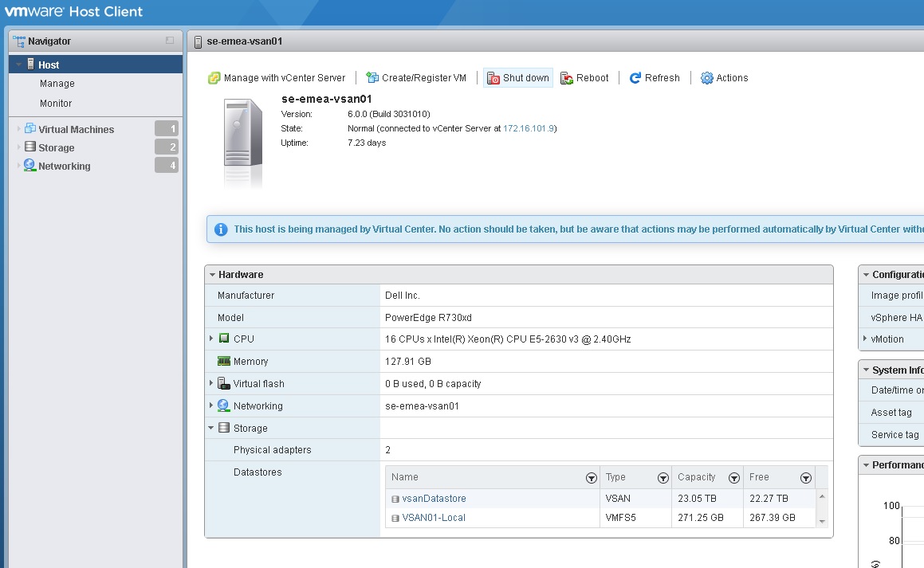Screen dimensions: 924x568
Task: Click the Networking count badge 4
Action: (167, 166)
